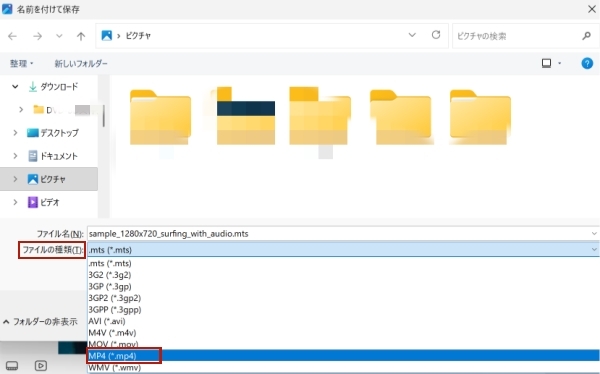Expand the ビデオ tree node

(x=15, y=202)
